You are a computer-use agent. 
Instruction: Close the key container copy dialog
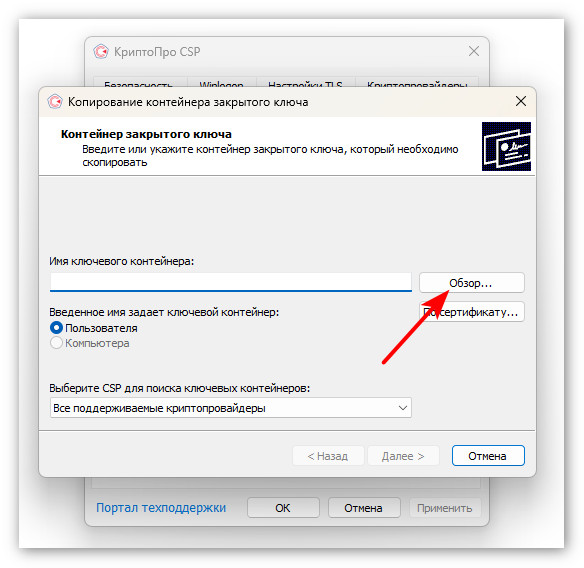click(x=521, y=101)
